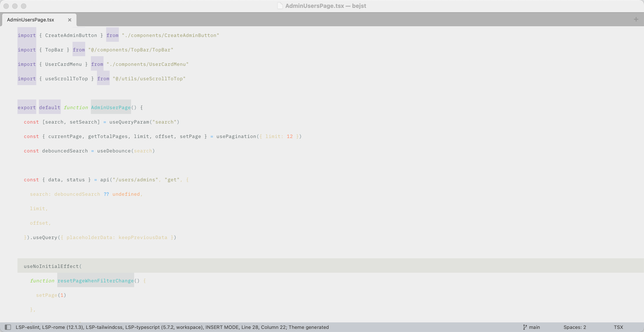Click the debouncedSearch constant declaration
Screen dimensions: 644x332
pyautogui.click(x=65, y=151)
